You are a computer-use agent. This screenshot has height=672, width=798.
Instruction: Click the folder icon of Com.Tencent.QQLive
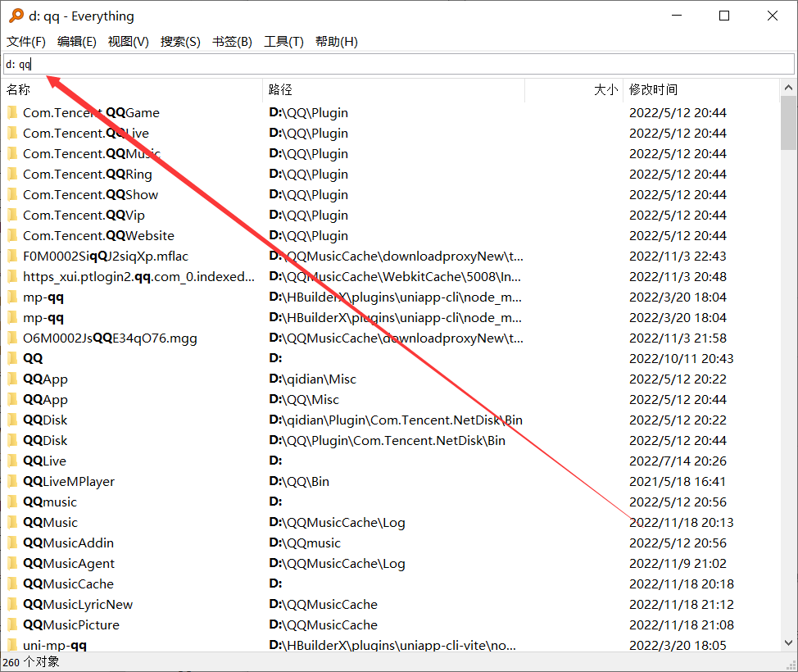point(13,133)
